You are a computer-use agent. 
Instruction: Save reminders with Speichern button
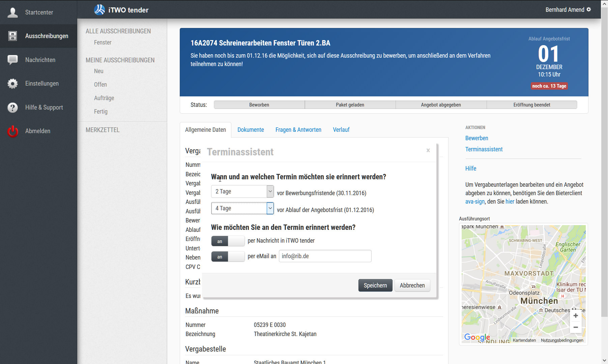coord(375,285)
